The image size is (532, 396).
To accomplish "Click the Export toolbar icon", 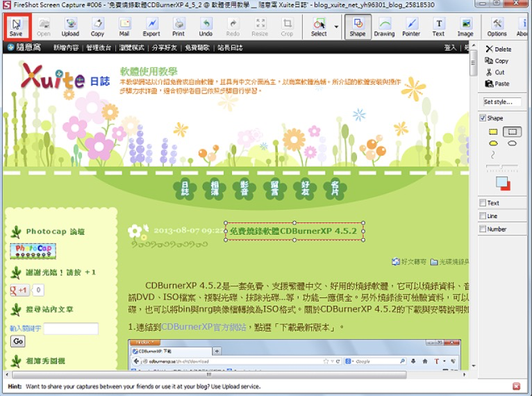I will pos(151,27).
